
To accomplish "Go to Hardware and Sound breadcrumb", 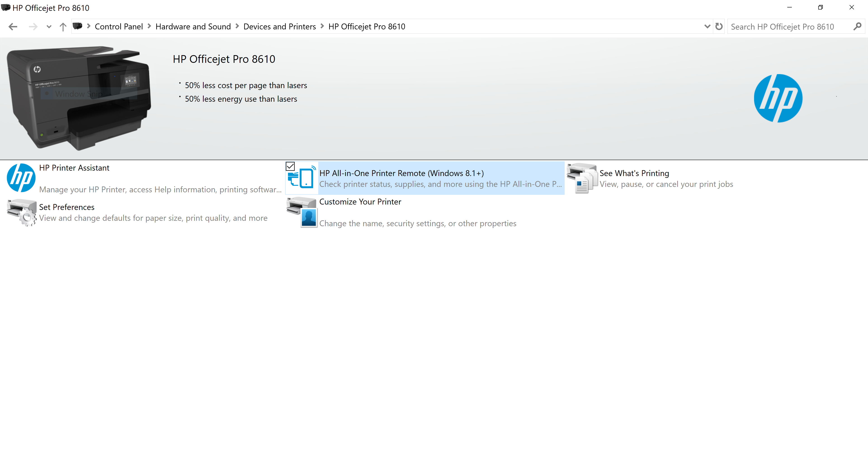I will 193,27.
